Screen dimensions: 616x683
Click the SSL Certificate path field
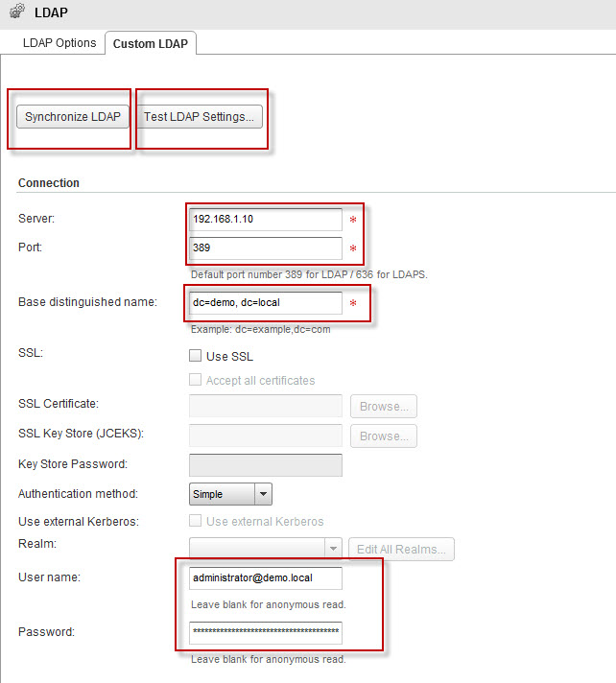(x=266, y=406)
